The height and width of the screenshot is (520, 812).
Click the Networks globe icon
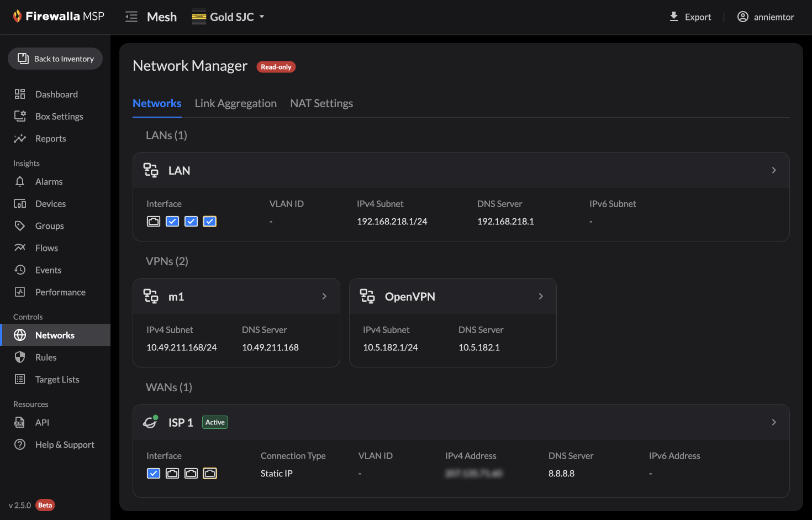[20, 335]
